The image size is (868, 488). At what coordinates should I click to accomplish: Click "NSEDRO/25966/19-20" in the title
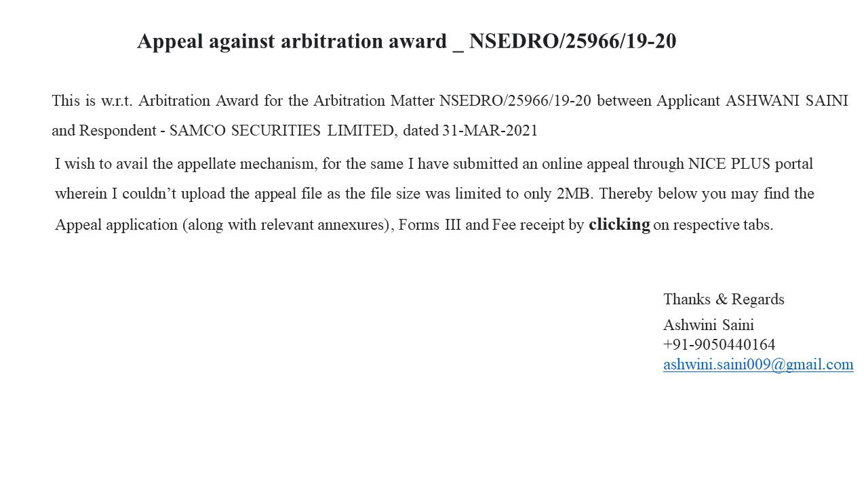click(x=572, y=41)
